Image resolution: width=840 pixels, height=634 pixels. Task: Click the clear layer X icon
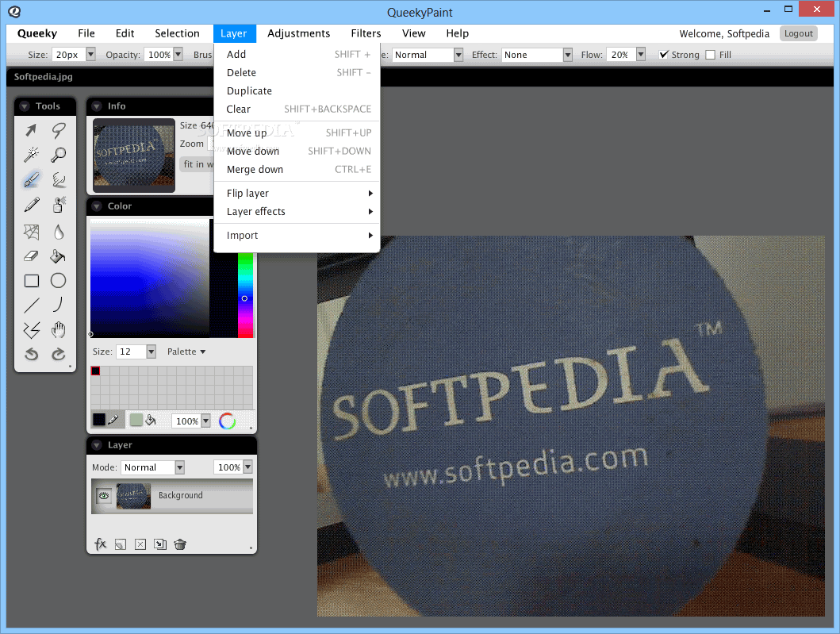pos(140,544)
